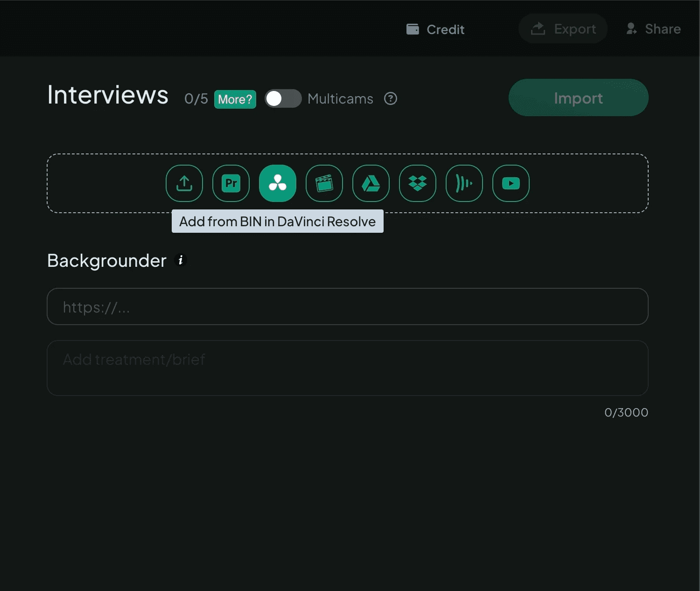Click the More? badge
700x591 pixels.
235,99
